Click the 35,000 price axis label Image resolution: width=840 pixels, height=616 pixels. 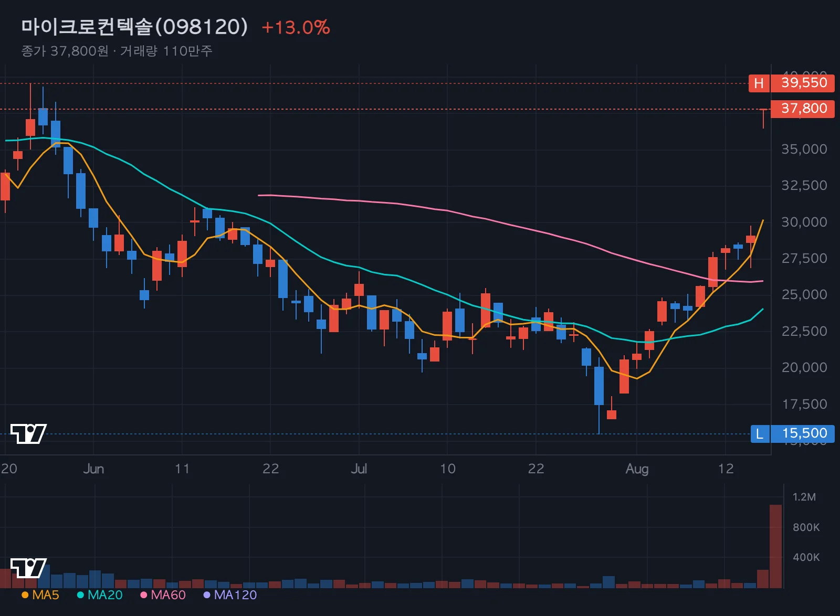point(804,149)
